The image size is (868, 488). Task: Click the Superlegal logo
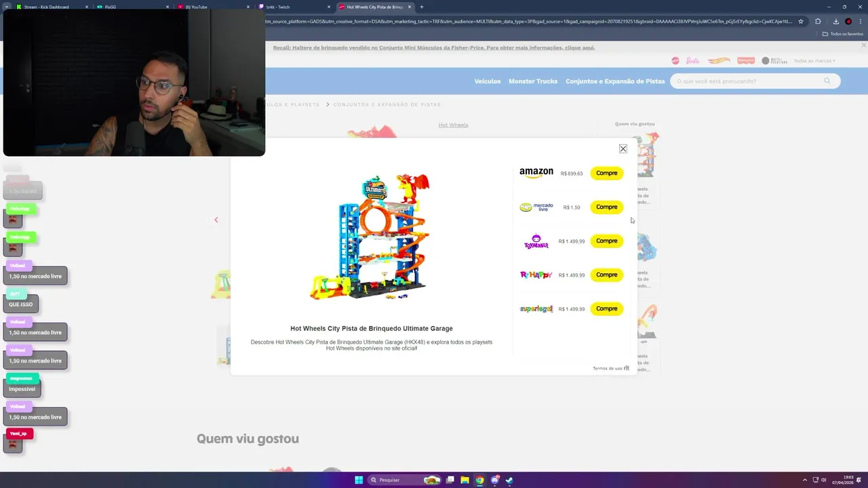pyautogui.click(x=536, y=308)
